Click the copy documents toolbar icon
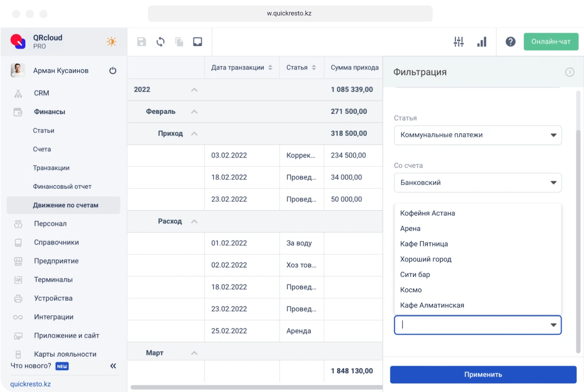584x392 pixels. point(179,42)
